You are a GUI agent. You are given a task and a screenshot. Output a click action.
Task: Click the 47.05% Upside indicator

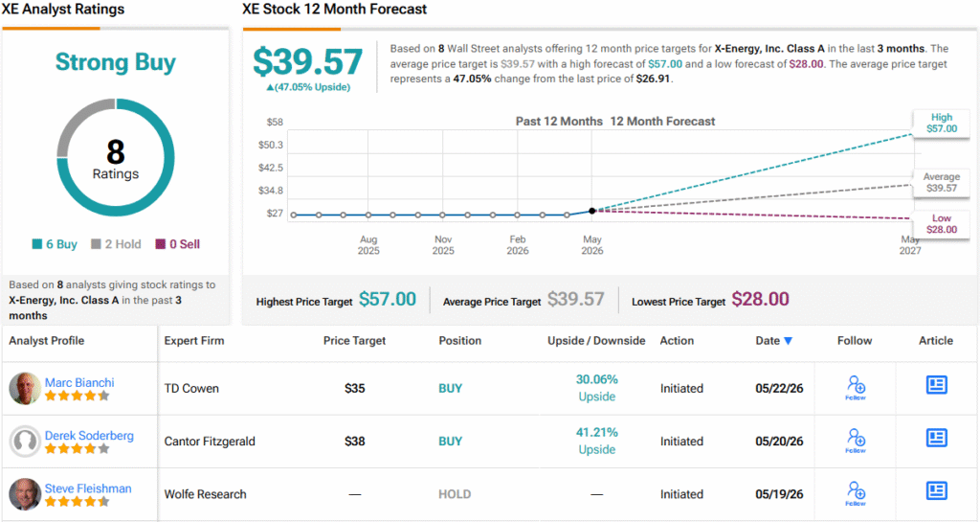(x=308, y=87)
